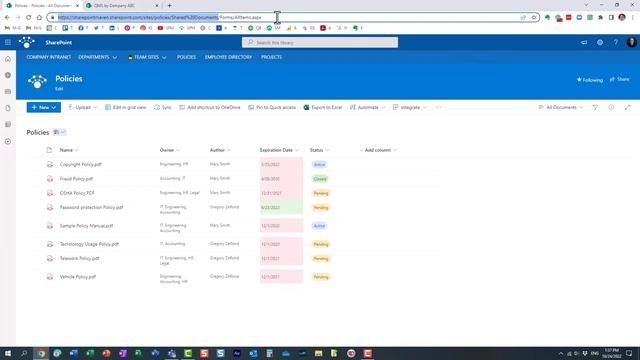Open My files page icon in sidebar
This screenshot has width=640, height=360.
8,108
